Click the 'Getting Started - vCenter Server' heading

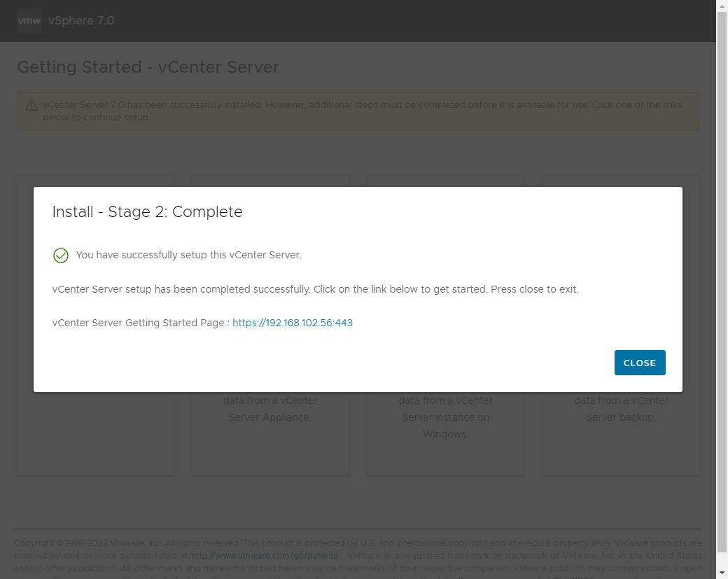(148, 67)
